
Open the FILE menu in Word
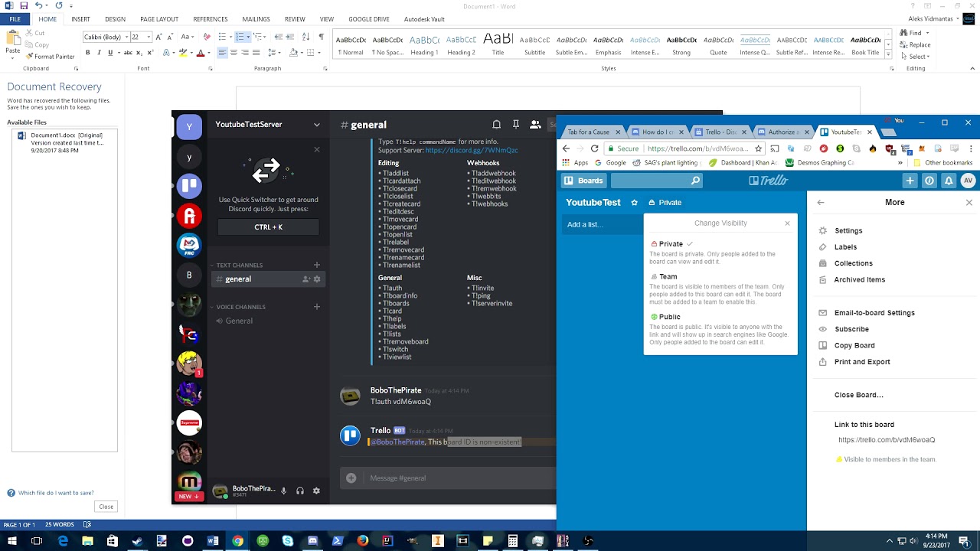[x=15, y=19]
